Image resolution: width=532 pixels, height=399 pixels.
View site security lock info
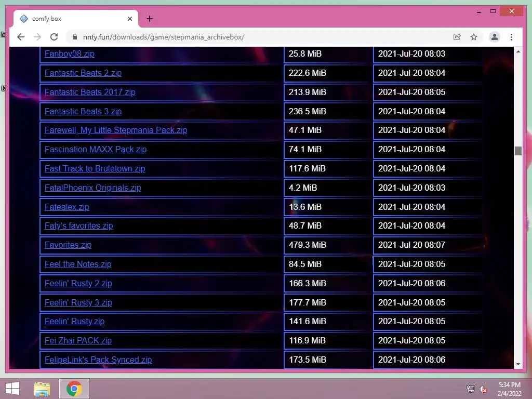(75, 37)
